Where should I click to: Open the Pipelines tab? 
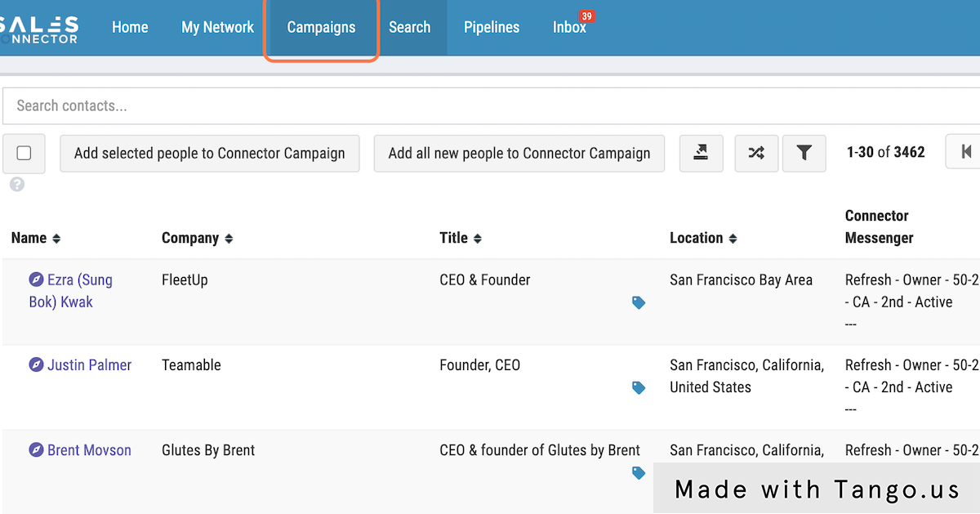pyautogui.click(x=492, y=28)
